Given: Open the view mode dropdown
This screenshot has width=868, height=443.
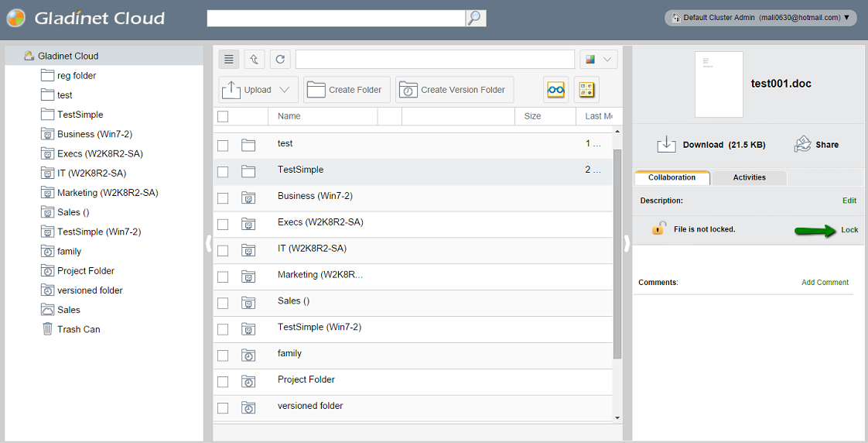Looking at the screenshot, I should tap(599, 60).
